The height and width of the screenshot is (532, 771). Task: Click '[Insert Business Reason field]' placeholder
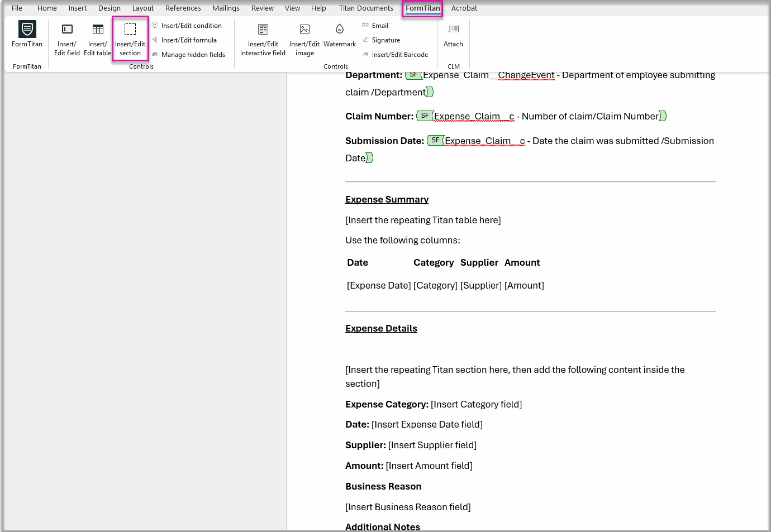[408, 507]
